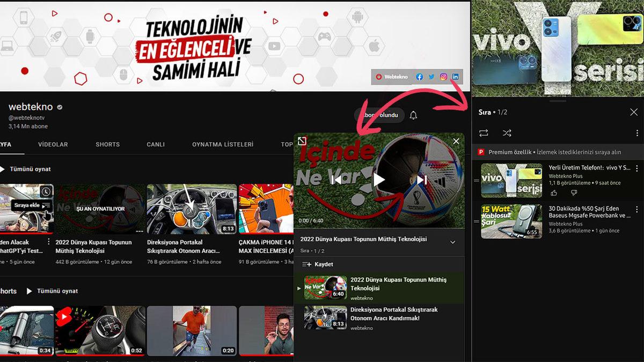Viewport: 644px width, 362px height.
Task: Click the expand-to-full-player icon on the miniplayer
Action: click(302, 141)
